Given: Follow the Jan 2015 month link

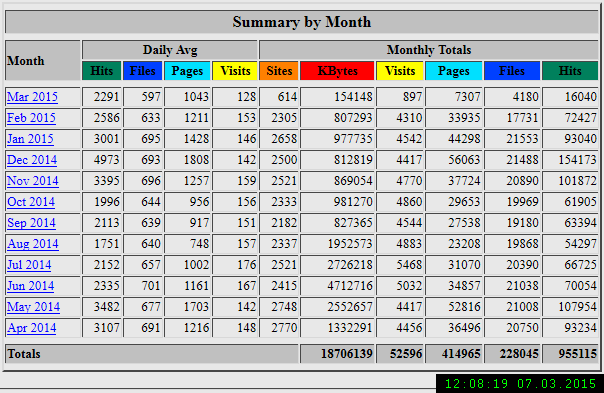Looking at the screenshot, I should click(30, 139).
